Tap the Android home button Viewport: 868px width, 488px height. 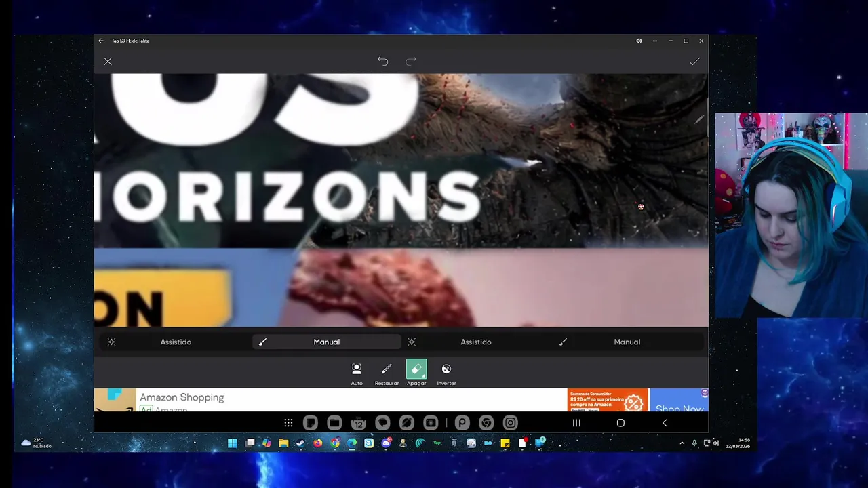point(620,423)
